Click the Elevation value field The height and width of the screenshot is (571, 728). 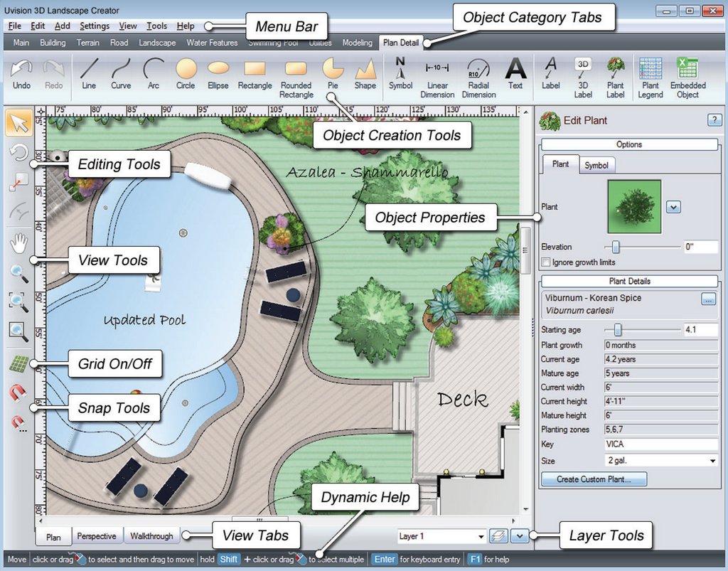coord(700,247)
